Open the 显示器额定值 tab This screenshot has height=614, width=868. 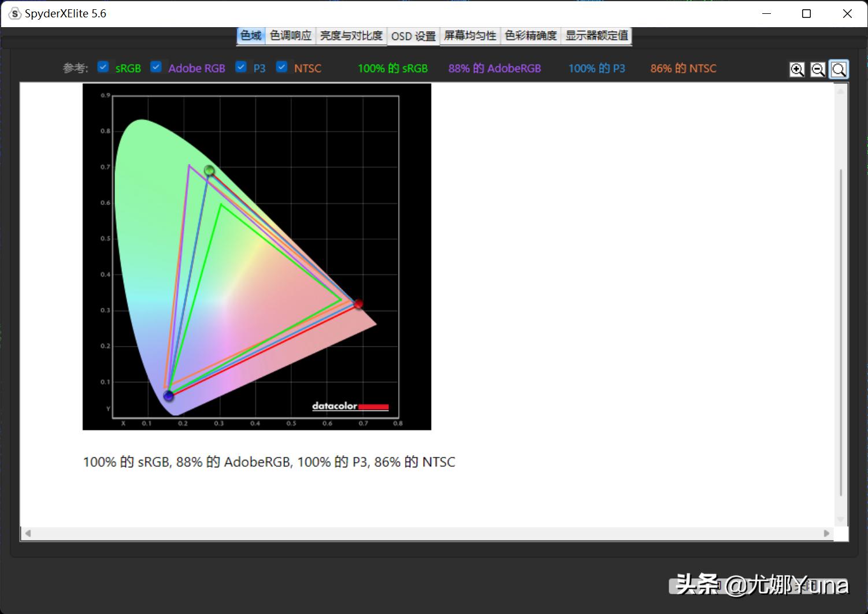tap(596, 36)
